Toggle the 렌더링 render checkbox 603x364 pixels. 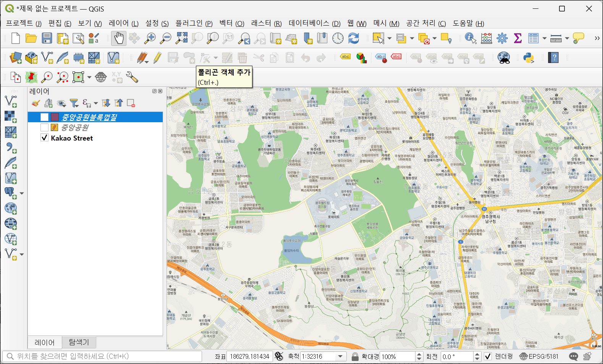coord(488,356)
